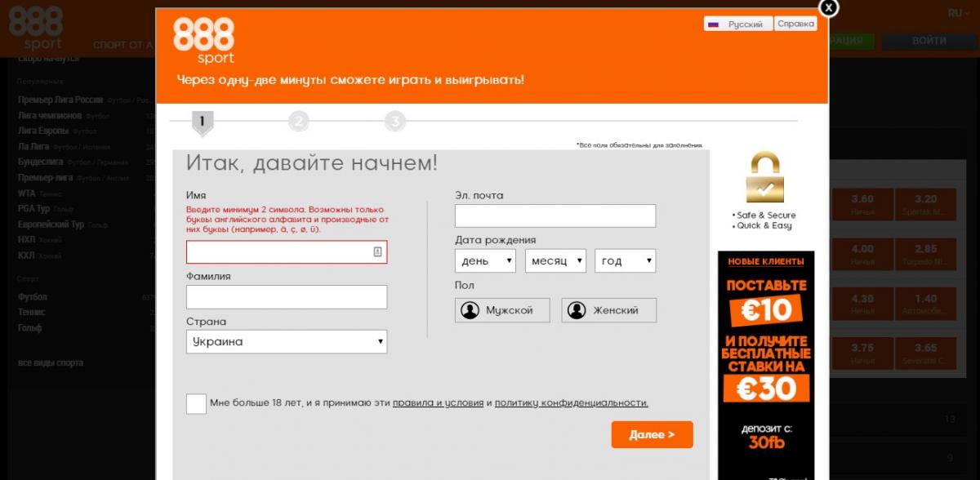This screenshot has width=980, height=480.
Task: Select Гольф in the sports list
Action: click(30, 328)
